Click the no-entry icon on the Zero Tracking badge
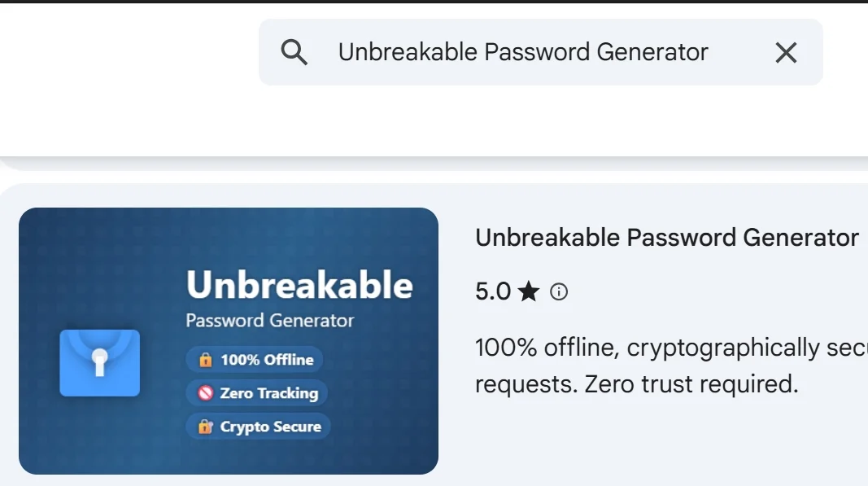 [205, 393]
